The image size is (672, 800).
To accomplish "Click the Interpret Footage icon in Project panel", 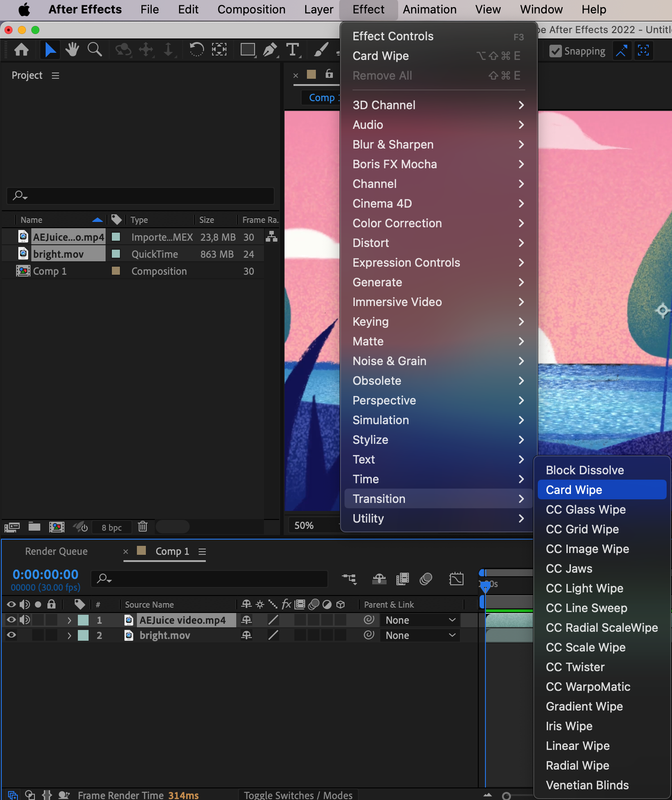I will (12, 527).
